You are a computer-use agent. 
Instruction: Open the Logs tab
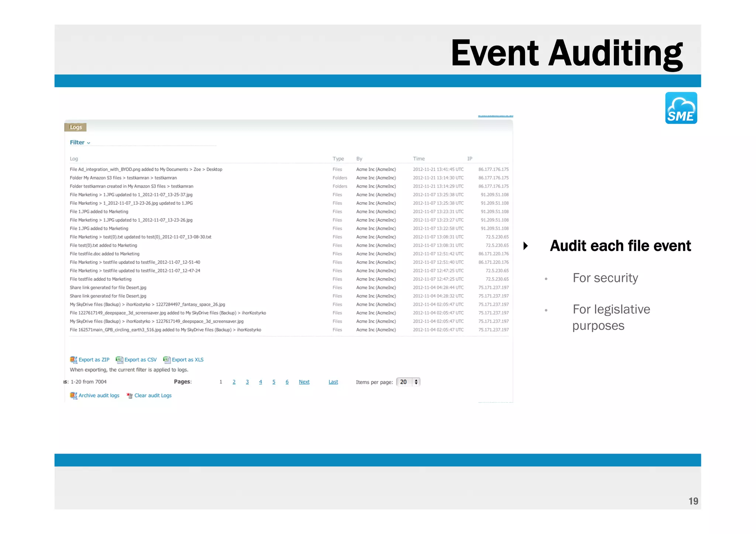[76, 127]
